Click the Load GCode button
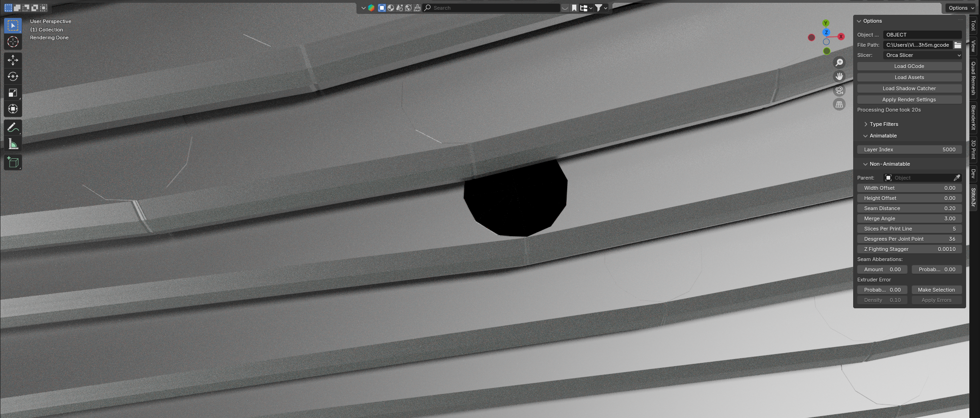Screen dimensions: 980x418 click(x=909, y=66)
